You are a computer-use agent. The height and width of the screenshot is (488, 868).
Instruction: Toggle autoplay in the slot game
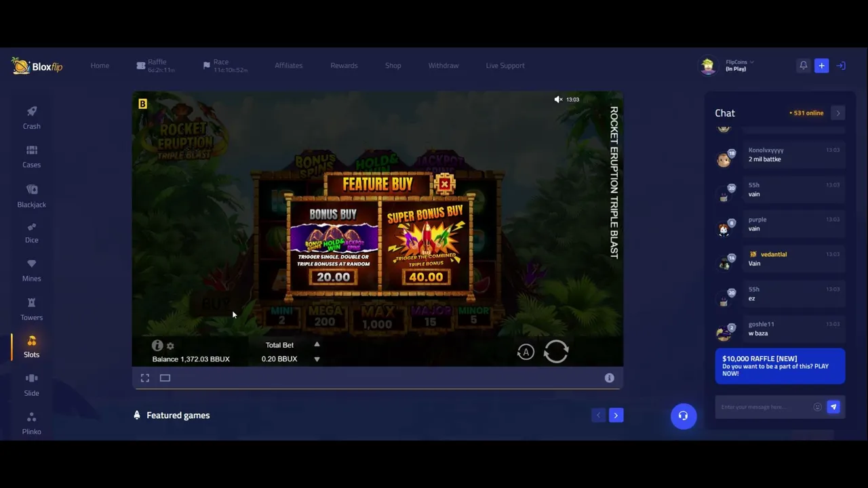coord(526,352)
